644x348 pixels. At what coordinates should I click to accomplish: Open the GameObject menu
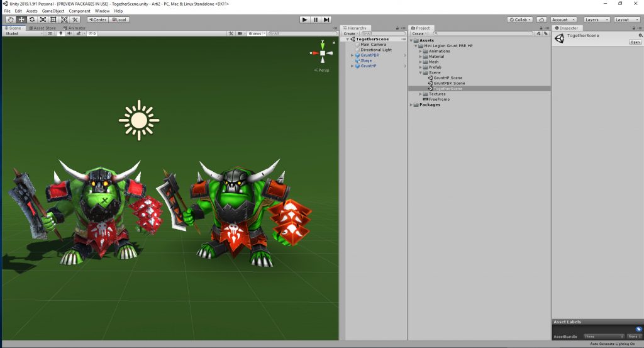pyautogui.click(x=53, y=11)
